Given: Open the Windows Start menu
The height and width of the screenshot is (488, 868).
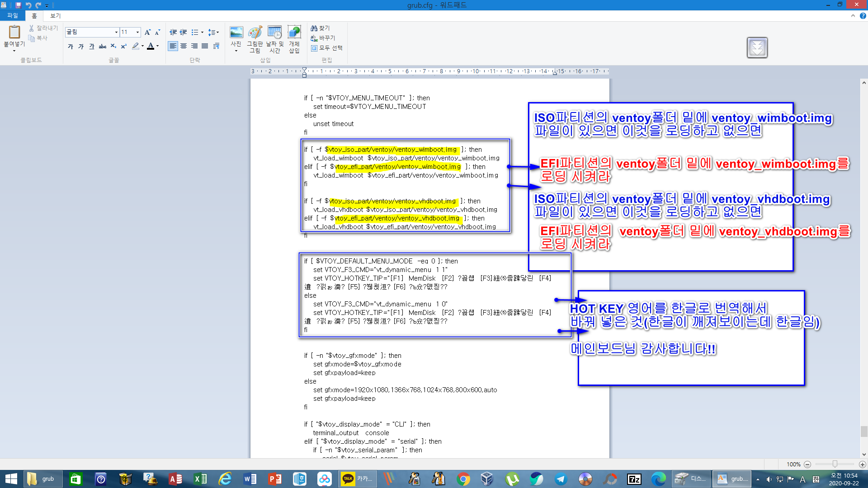Looking at the screenshot, I should (11, 479).
